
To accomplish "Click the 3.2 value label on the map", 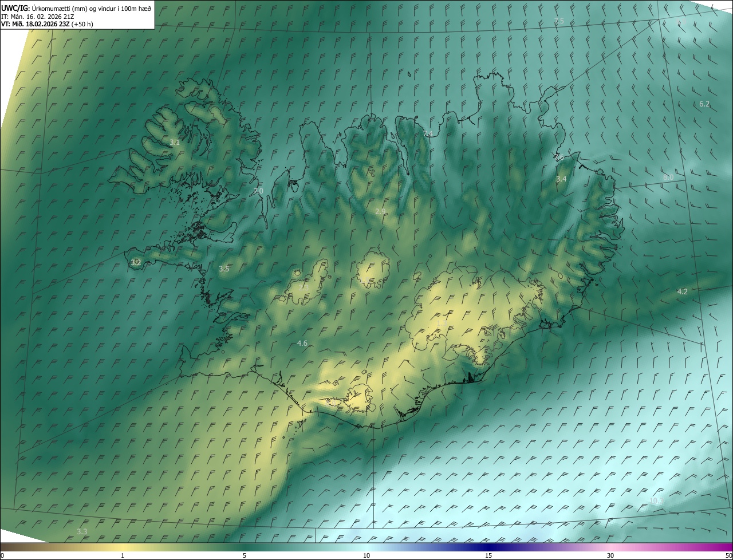I will pos(136,262).
